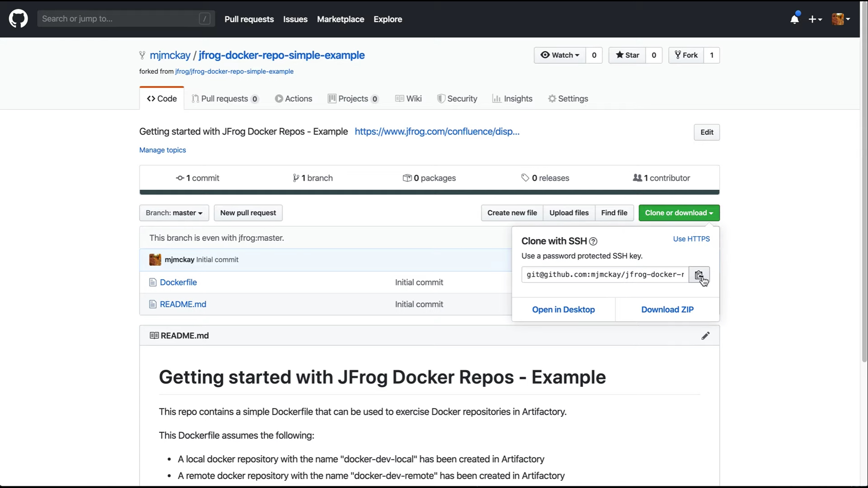Viewport: 868px width, 488px height.
Task: Switch clone method to Use HTTPS
Action: coord(691,239)
